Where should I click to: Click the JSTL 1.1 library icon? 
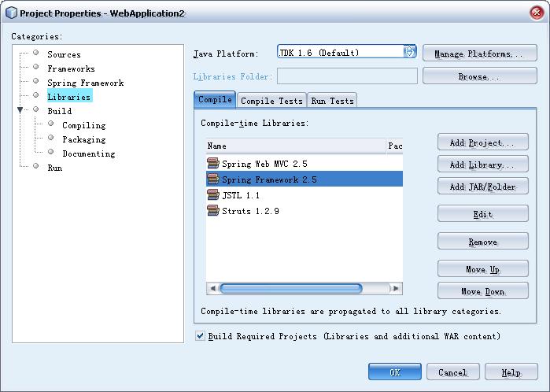(x=213, y=194)
